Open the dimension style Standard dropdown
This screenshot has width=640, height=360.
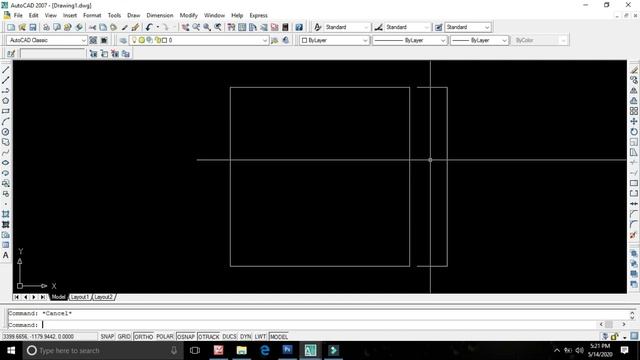click(408, 27)
